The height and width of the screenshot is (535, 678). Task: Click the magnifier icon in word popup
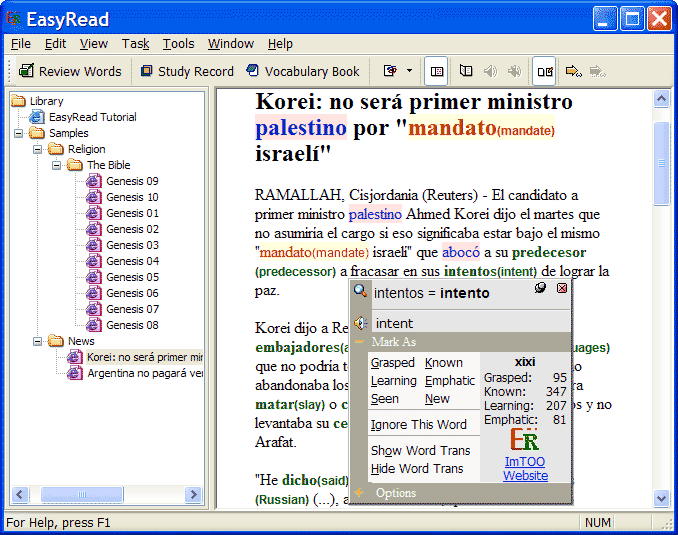(x=360, y=290)
